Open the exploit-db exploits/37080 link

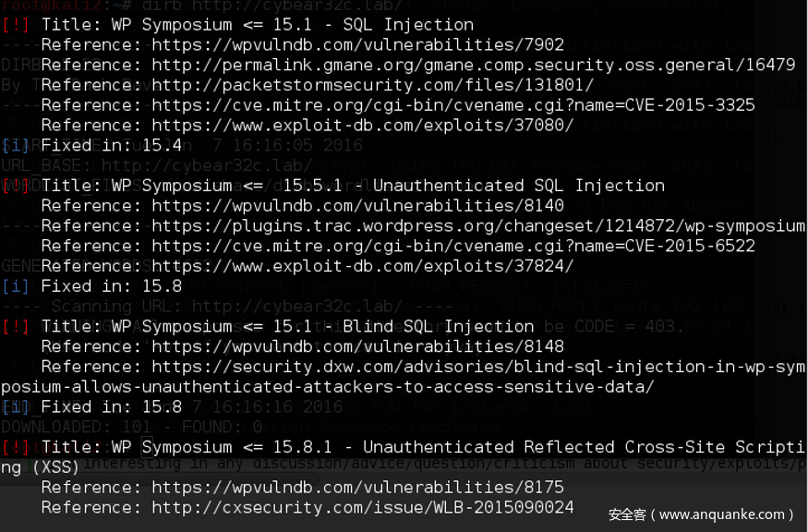click(x=363, y=126)
